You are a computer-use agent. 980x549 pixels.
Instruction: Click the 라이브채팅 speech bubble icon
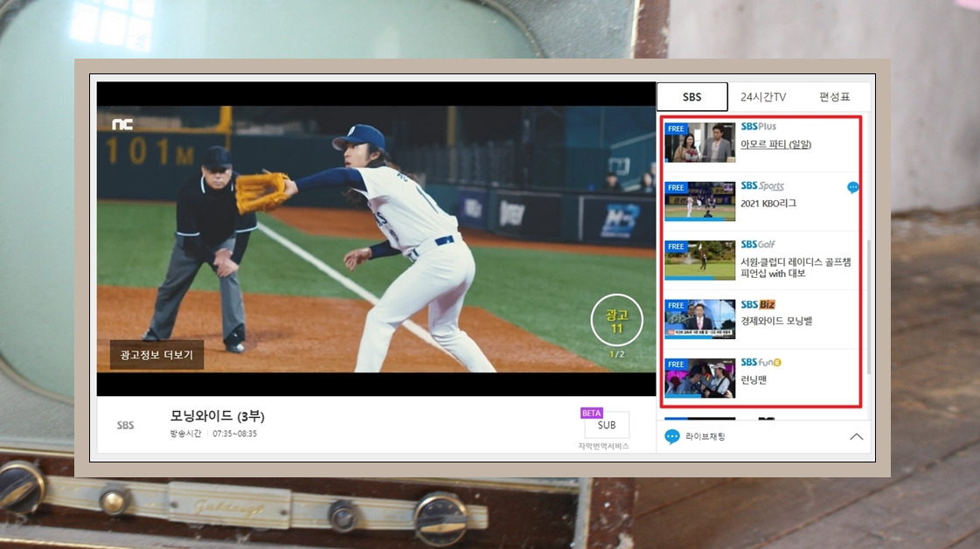672,436
